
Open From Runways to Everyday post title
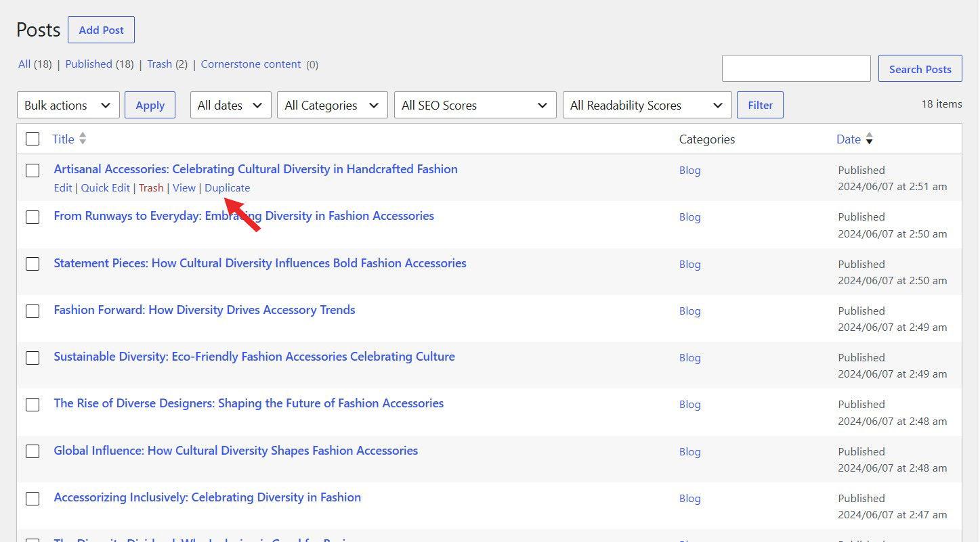(x=244, y=216)
